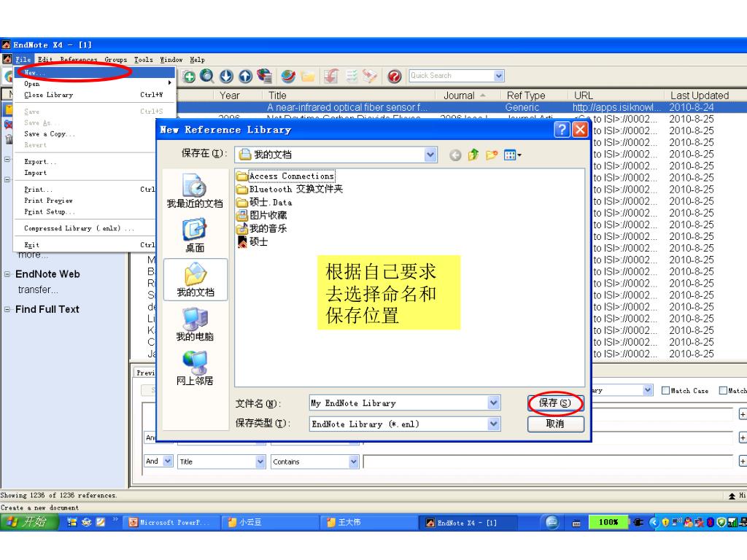Choose New... from the File menu
The width and height of the screenshot is (747, 560).
tap(94, 72)
